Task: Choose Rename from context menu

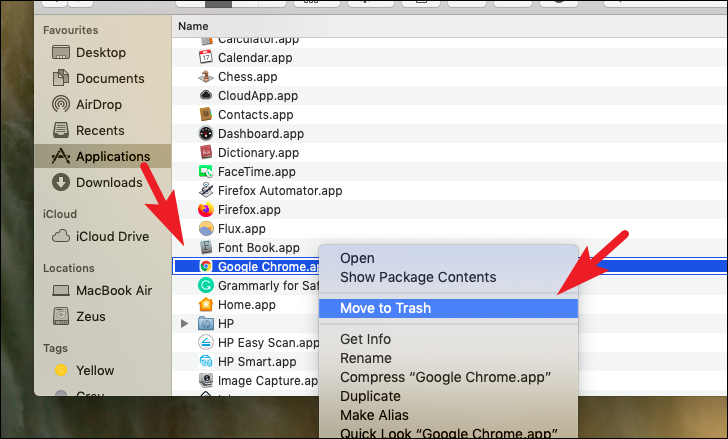Action: (x=448, y=358)
